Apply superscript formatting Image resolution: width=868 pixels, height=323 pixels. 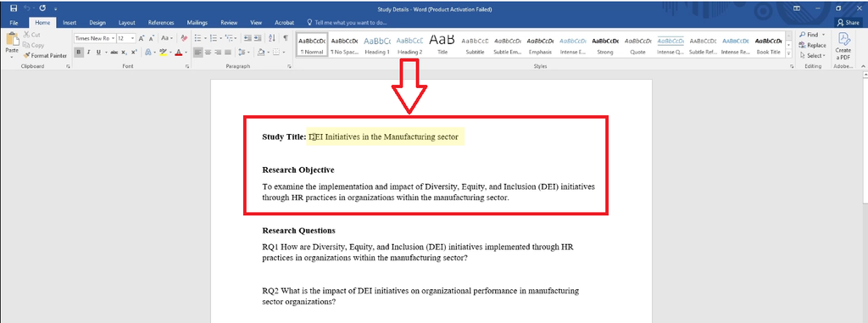pyautogui.click(x=134, y=52)
